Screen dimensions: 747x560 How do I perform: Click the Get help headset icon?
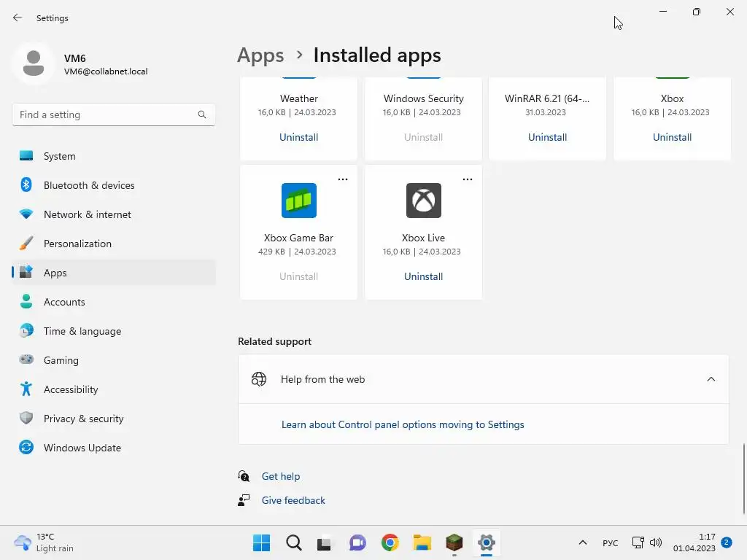tap(244, 476)
